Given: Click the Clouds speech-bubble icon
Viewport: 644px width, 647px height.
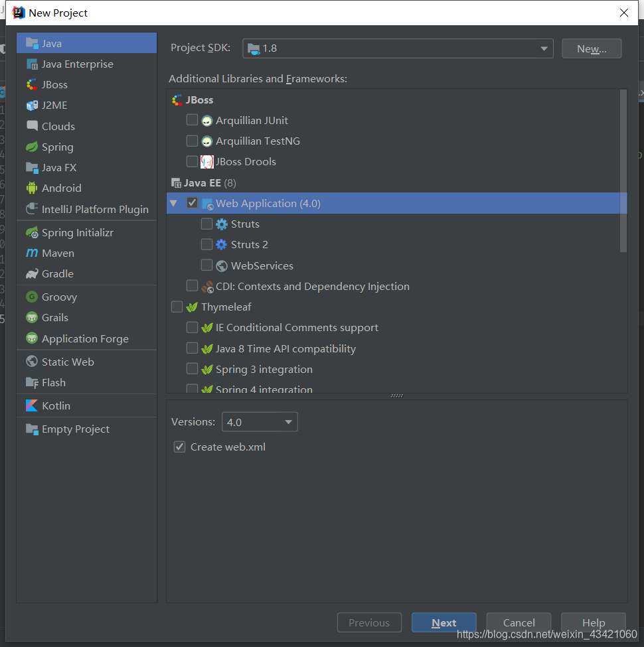Looking at the screenshot, I should [32, 125].
